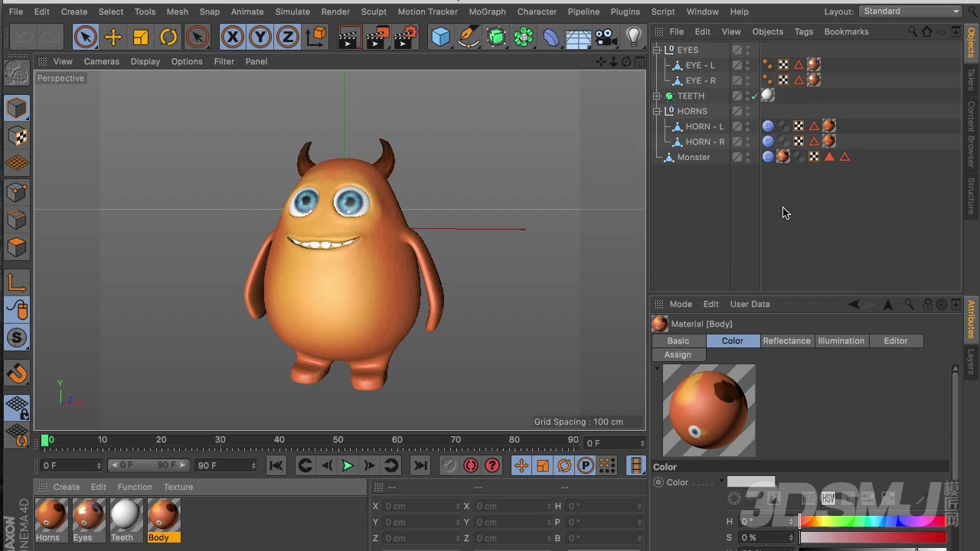The image size is (980, 551).
Task: Select EYE - L object
Action: 700,65
